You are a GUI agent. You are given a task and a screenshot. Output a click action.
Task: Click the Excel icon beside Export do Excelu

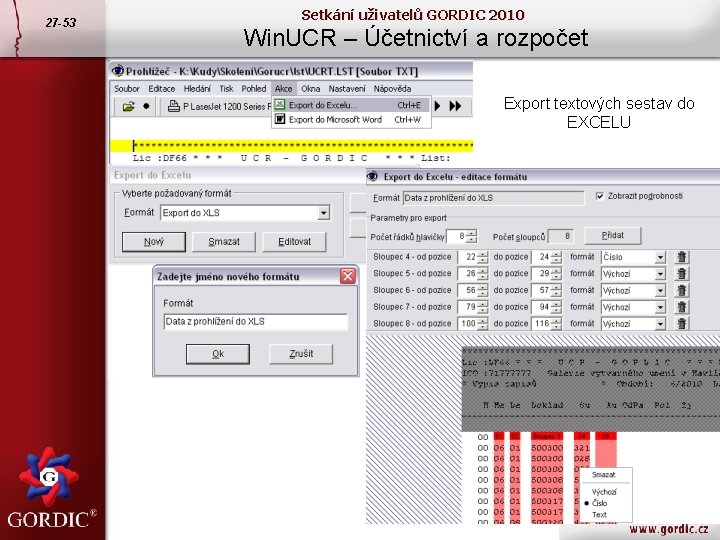click(280, 105)
